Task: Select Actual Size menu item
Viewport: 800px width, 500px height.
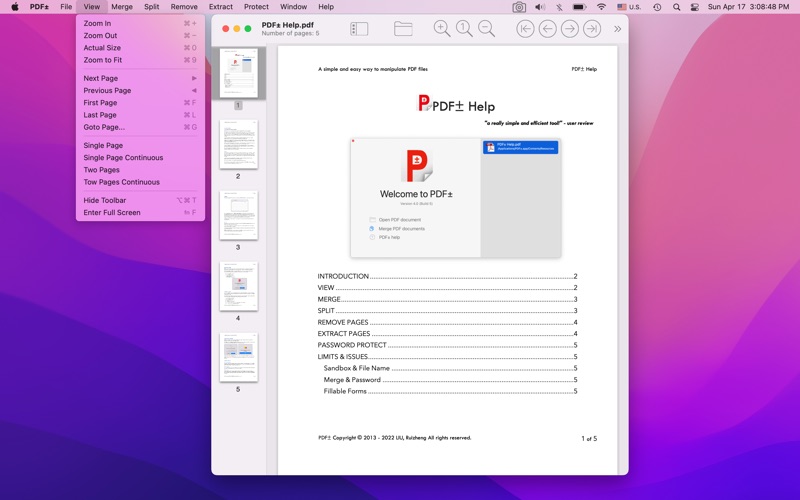Action: pyautogui.click(x=140, y=48)
